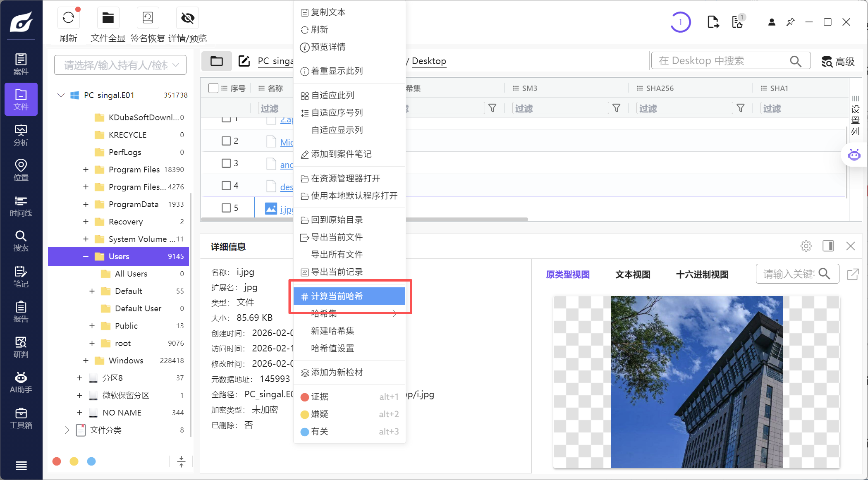Open the floating AI robot assistant
This screenshot has width=868, height=480.
pos(854,155)
